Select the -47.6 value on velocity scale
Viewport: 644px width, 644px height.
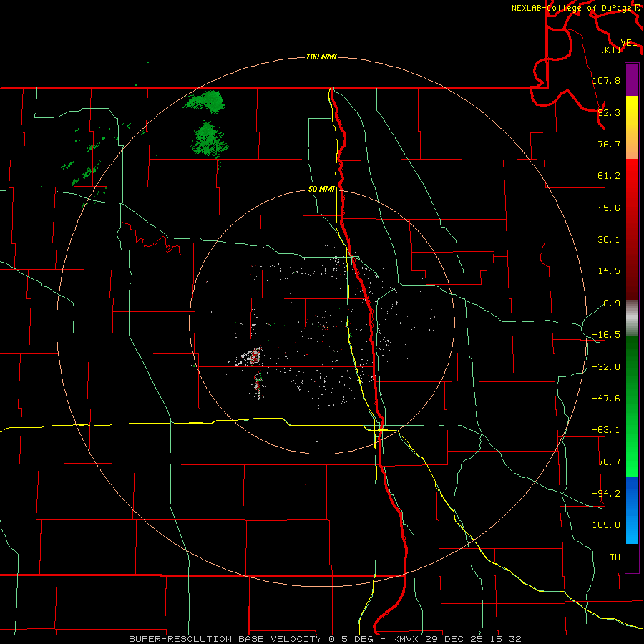click(x=606, y=399)
